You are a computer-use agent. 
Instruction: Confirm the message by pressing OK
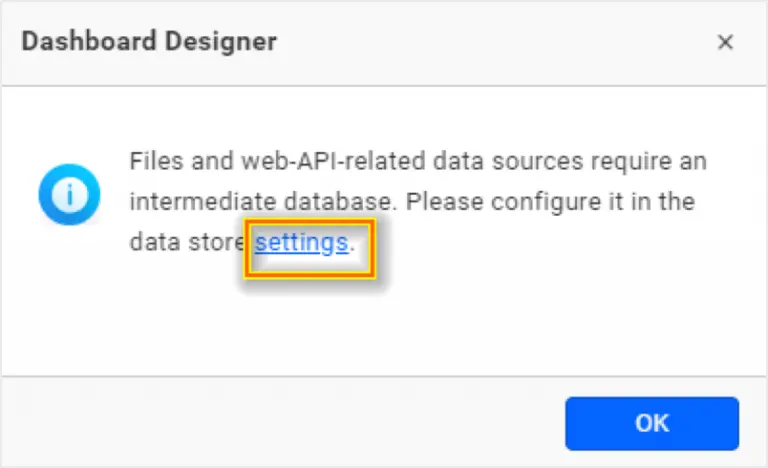click(651, 423)
